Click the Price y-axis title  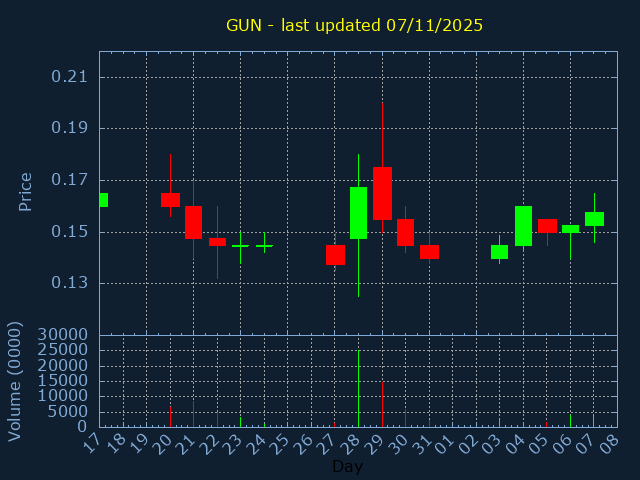(26, 191)
